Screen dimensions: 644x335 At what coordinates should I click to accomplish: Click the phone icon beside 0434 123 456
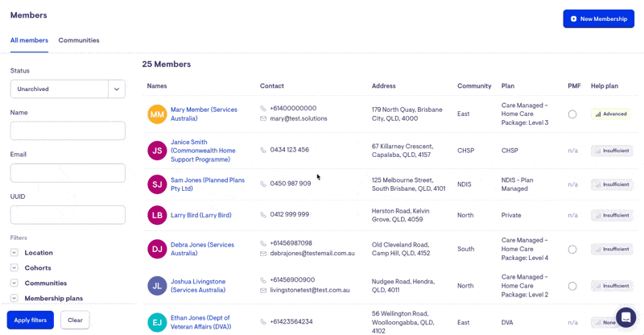click(263, 151)
